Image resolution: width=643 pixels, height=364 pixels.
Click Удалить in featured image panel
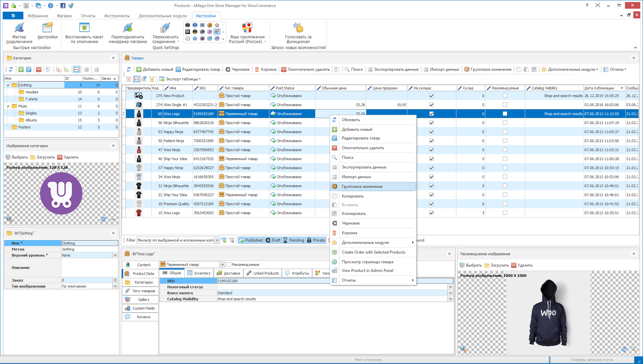[522, 265]
